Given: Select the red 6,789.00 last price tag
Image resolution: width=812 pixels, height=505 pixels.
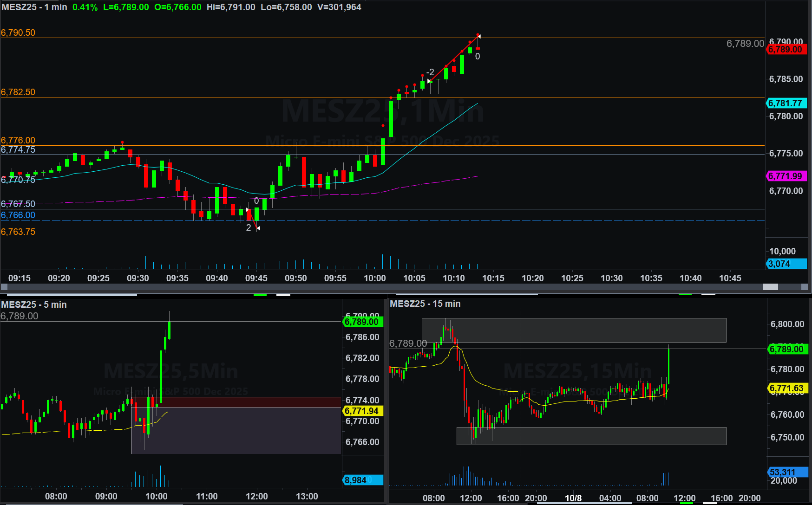Looking at the screenshot, I should point(786,50).
